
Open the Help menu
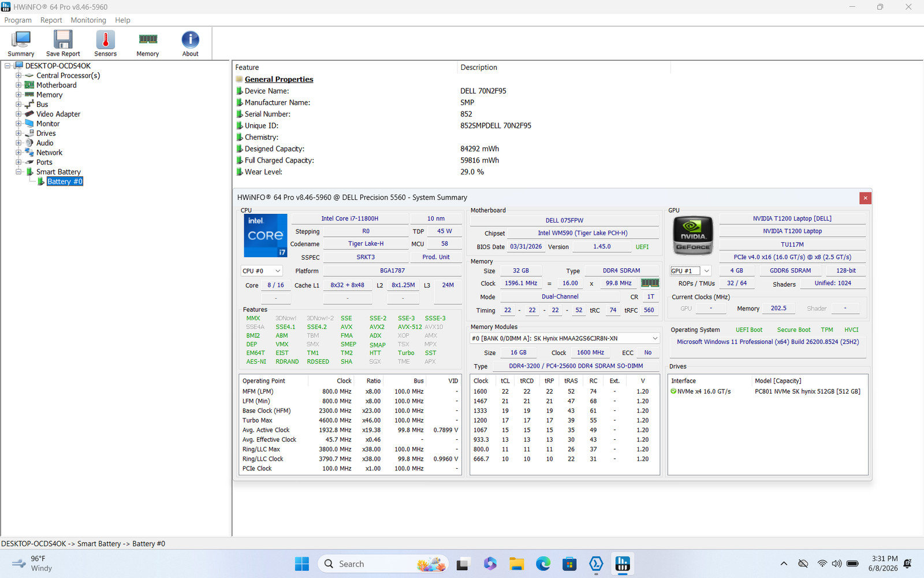pos(122,20)
